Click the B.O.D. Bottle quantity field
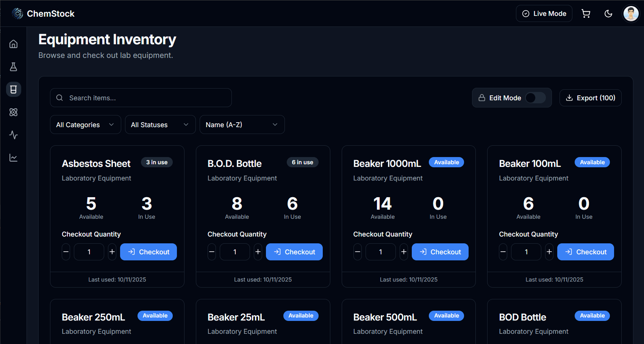 coord(235,252)
